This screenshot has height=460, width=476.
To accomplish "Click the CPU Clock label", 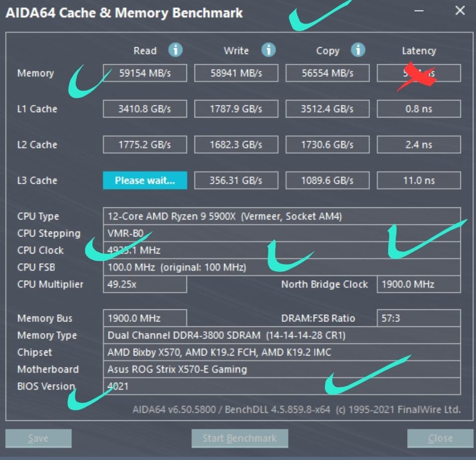I will pyautogui.click(x=40, y=250).
